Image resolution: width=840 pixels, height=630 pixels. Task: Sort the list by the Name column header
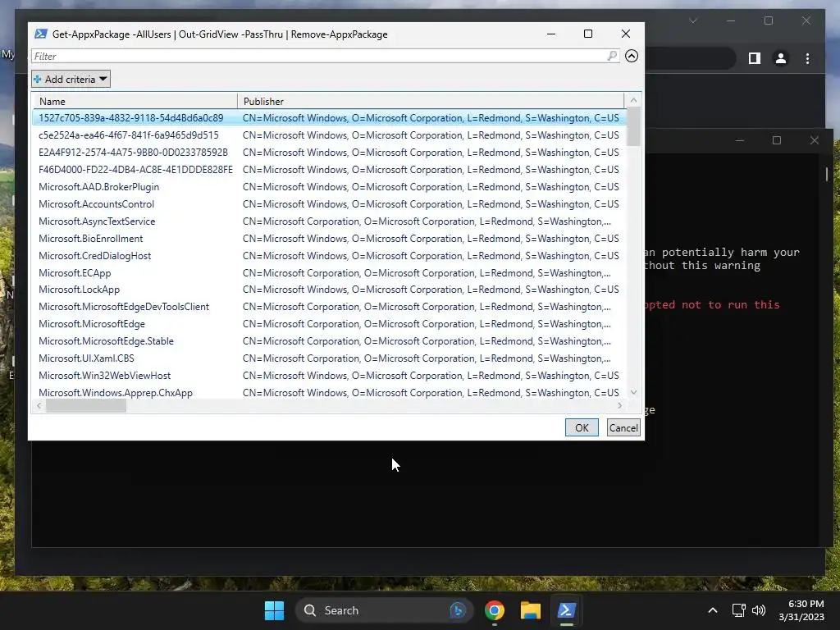(x=135, y=101)
